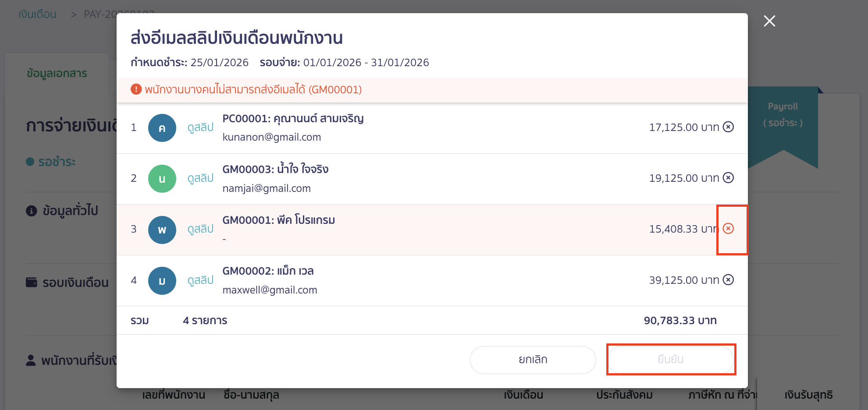Click the blue avatar of คุณานนต์ สามเจริญ
This screenshot has height=410, width=868.
pos(162,127)
